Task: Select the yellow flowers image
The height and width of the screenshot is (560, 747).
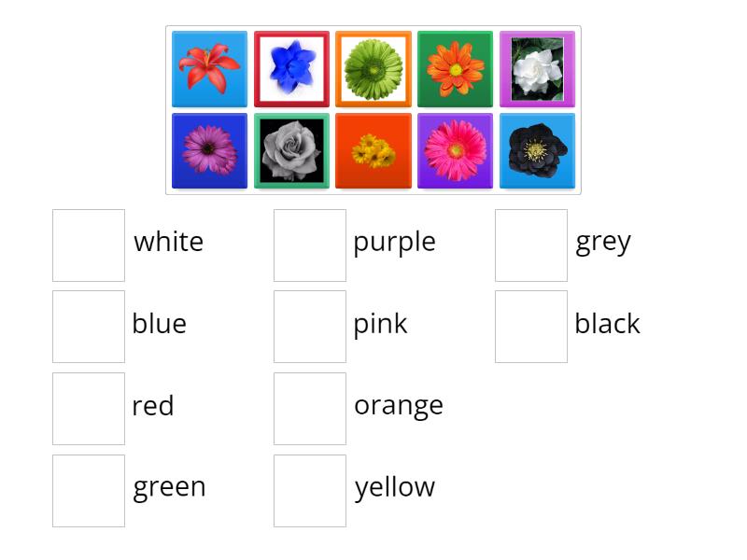Action: 373,150
